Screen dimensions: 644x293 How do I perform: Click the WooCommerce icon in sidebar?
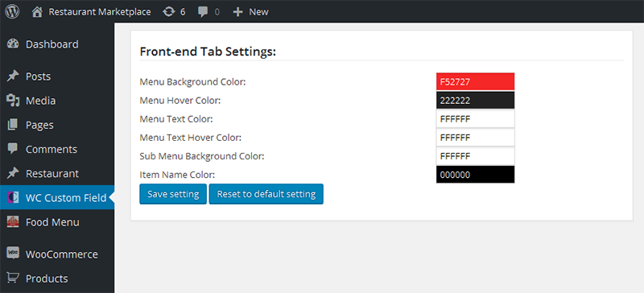[13, 254]
